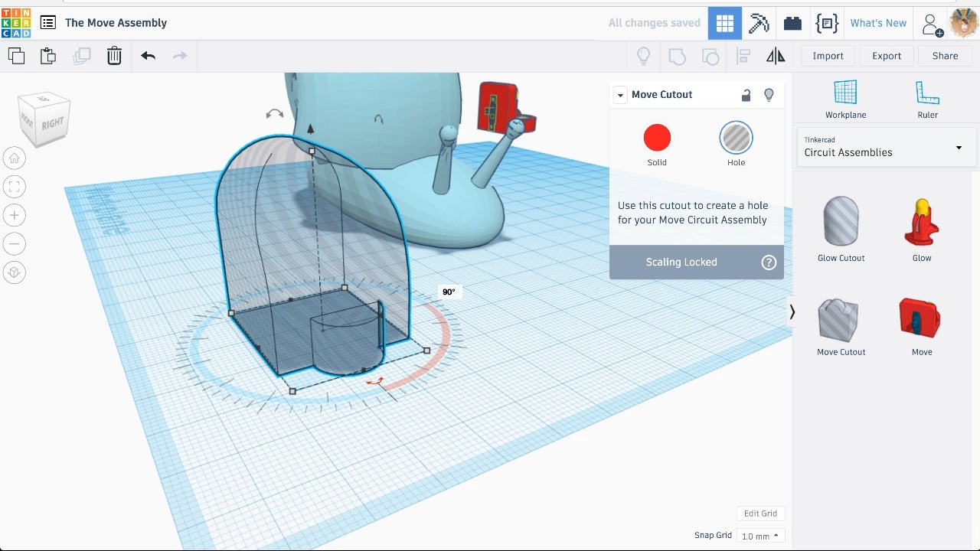
Task: Open the Circuit Assemblies shape library dropdown
Action: click(886, 147)
